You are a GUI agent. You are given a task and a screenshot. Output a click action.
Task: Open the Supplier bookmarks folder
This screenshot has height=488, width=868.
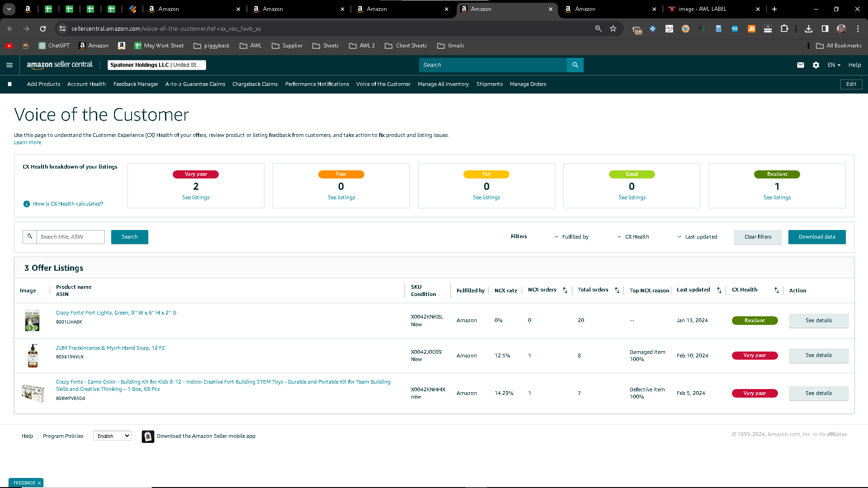(287, 46)
